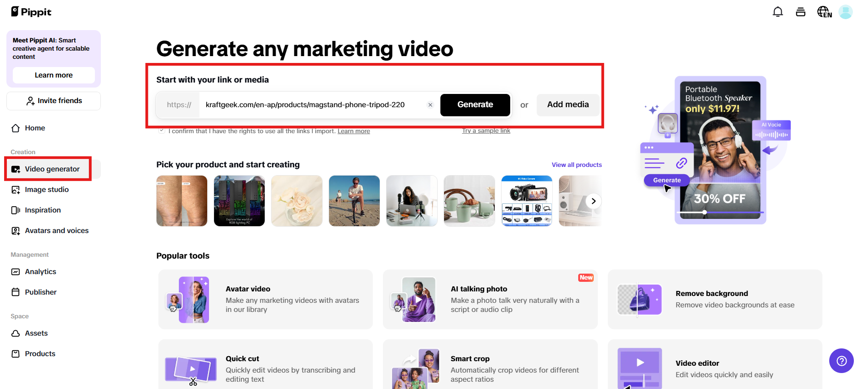Click the Add media button
The image size is (868, 389).
click(x=568, y=105)
